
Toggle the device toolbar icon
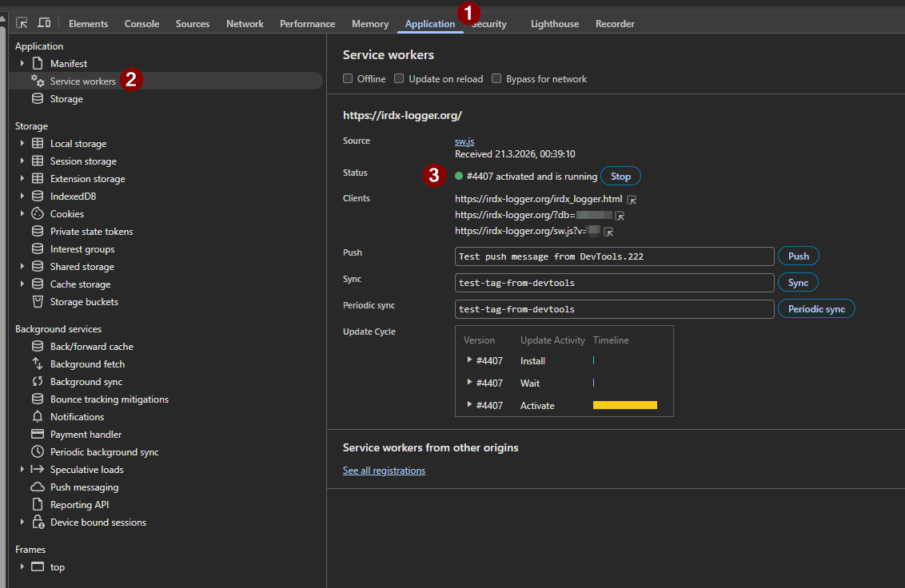click(x=44, y=23)
